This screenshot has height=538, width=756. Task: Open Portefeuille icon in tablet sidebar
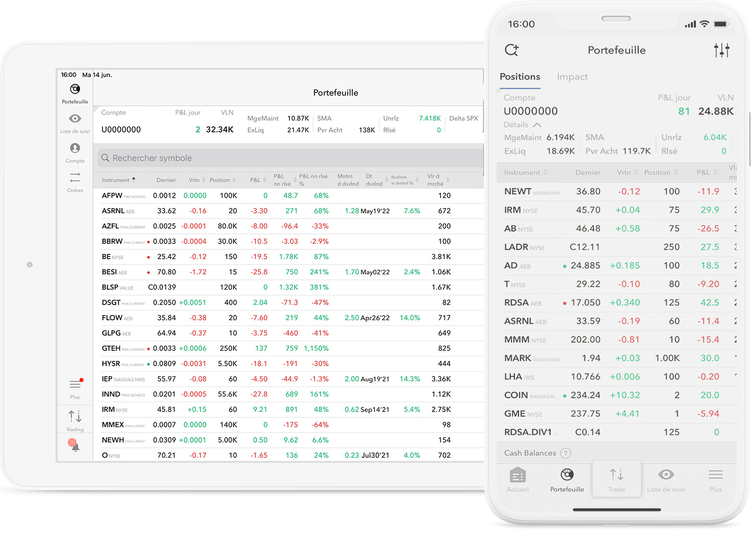75,89
